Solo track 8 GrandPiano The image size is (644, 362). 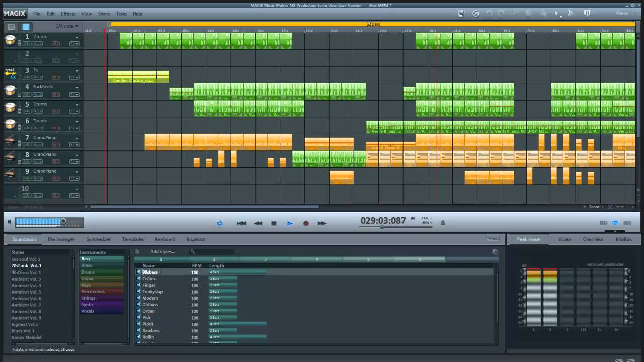click(x=27, y=161)
